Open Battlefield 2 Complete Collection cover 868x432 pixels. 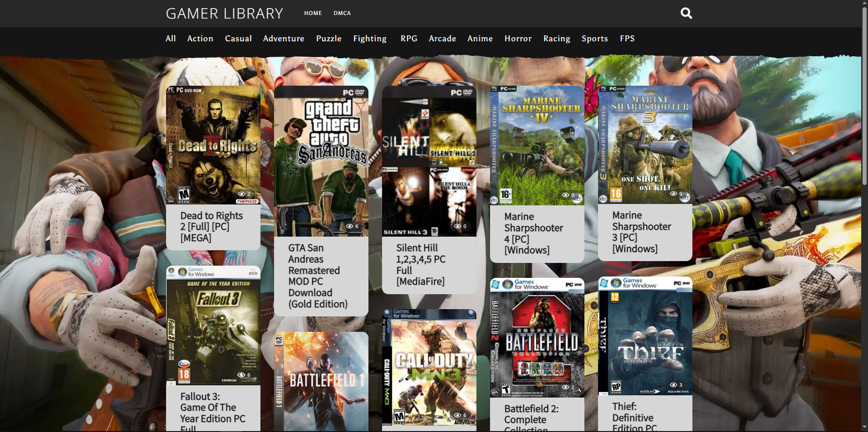tap(537, 338)
